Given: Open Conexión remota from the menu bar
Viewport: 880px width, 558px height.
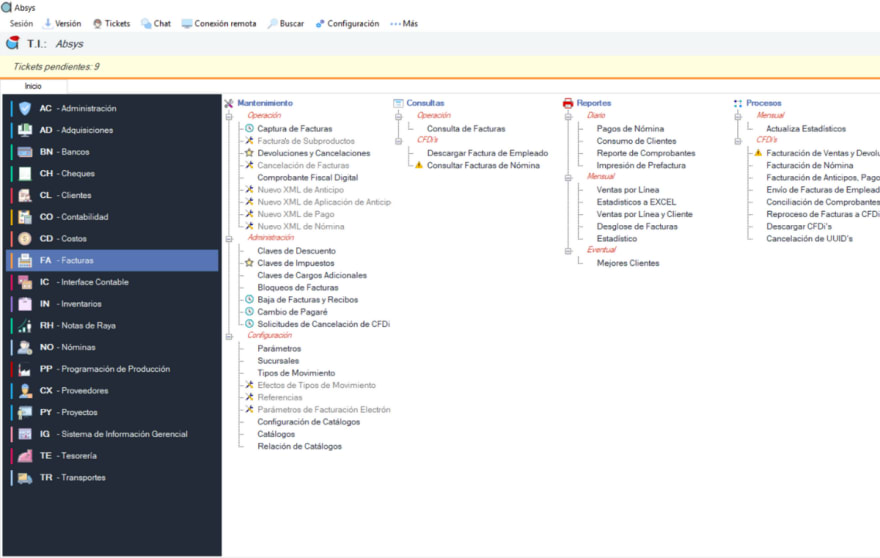Looking at the screenshot, I should point(219,24).
